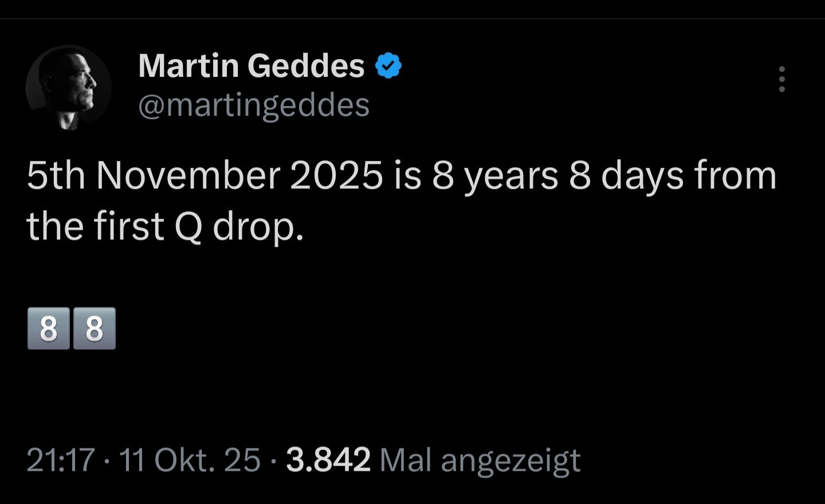Click '5th' at the tweet's start
The width and height of the screenshot is (825, 504).
[x=56, y=175]
